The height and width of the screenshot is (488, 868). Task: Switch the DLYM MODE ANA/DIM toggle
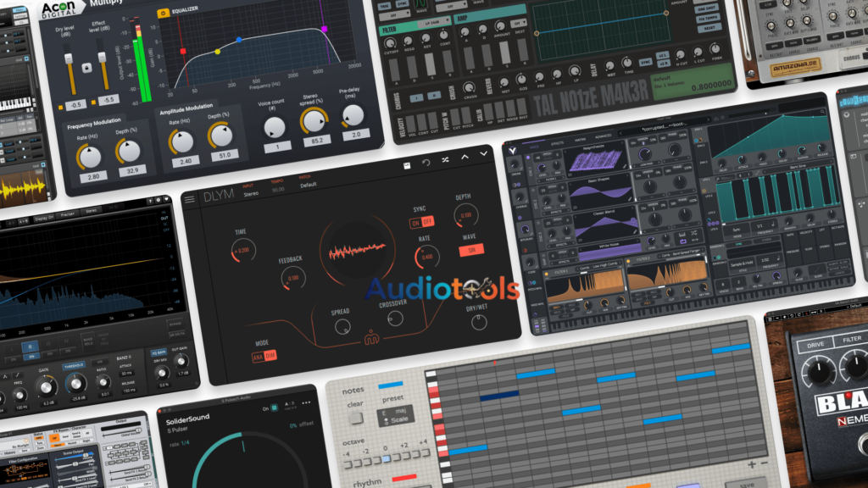point(264,357)
